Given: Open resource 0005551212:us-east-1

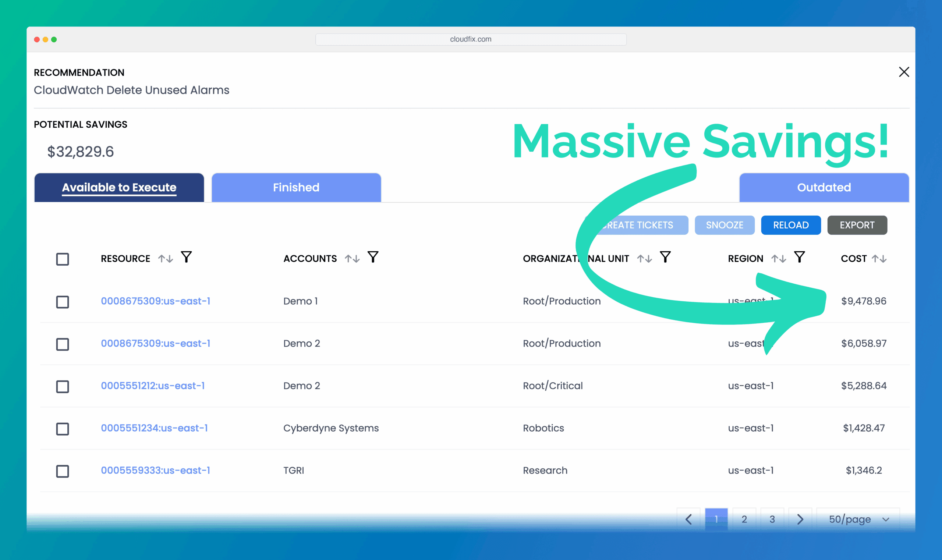Looking at the screenshot, I should tap(153, 385).
